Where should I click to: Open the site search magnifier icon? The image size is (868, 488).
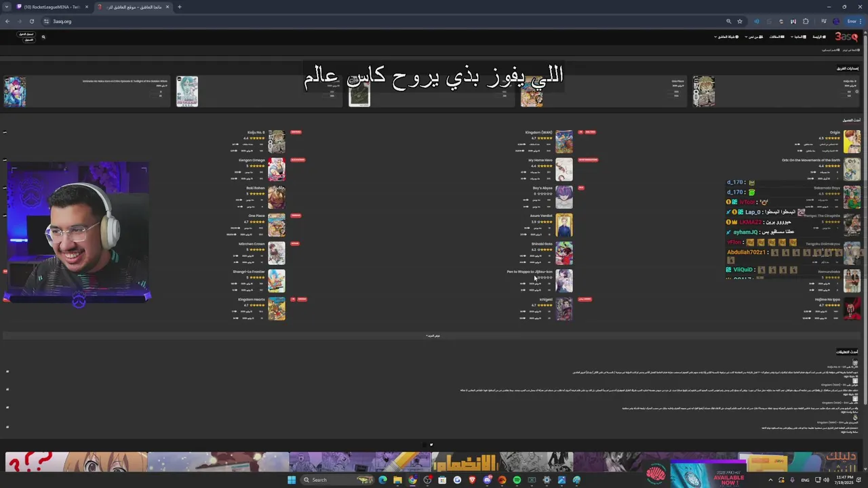(x=43, y=37)
